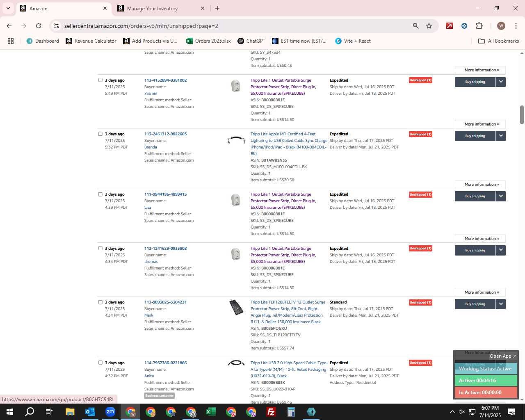Expand Buy shipping dropdown for Lisa's order
Viewport: 525px width, 420px height.
point(501,196)
